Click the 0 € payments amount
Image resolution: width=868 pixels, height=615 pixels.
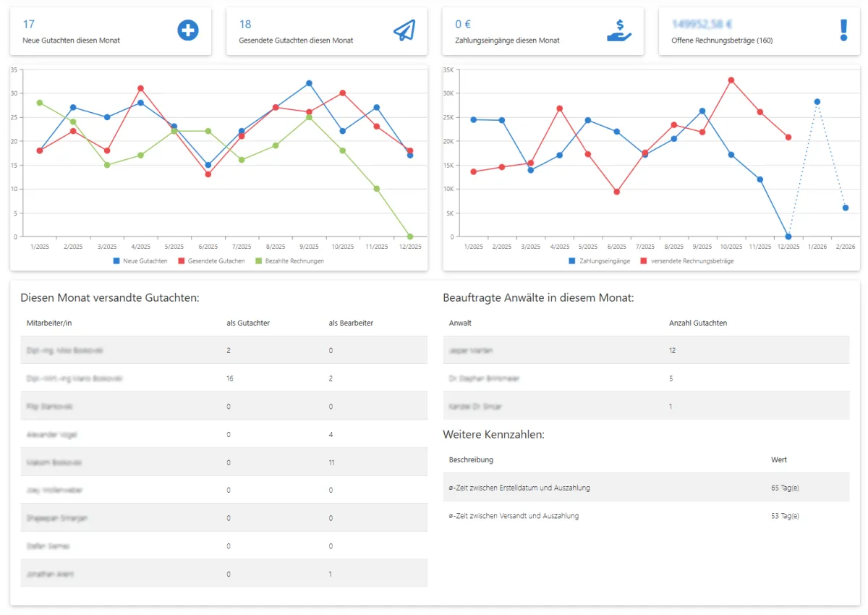pos(463,24)
